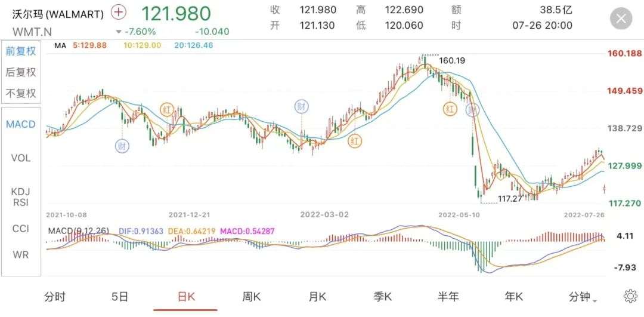Show the KDJ indicator
This screenshot has height=317, width=644.
(x=21, y=192)
